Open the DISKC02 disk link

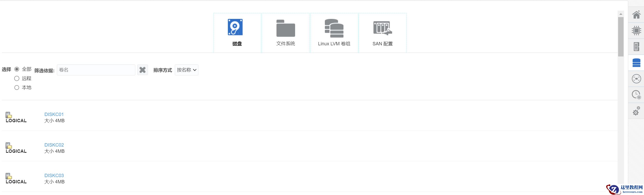tap(54, 145)
